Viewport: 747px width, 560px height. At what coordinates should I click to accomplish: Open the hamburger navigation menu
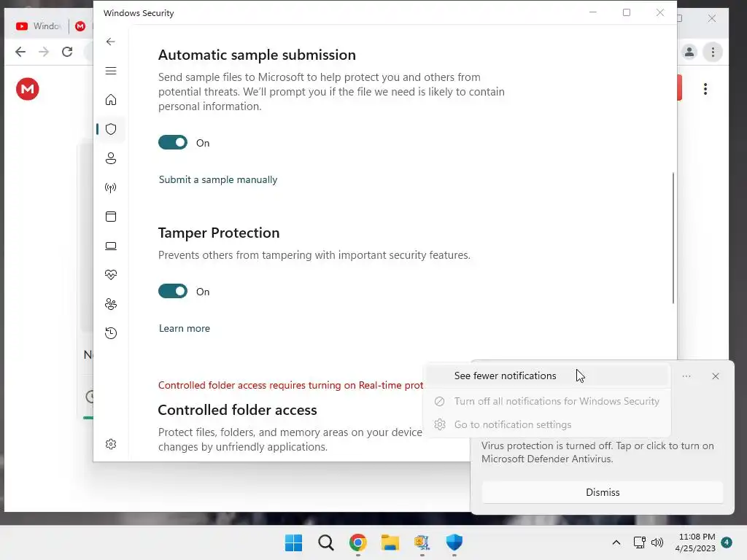pyautogui.click(x=111, y=71)
